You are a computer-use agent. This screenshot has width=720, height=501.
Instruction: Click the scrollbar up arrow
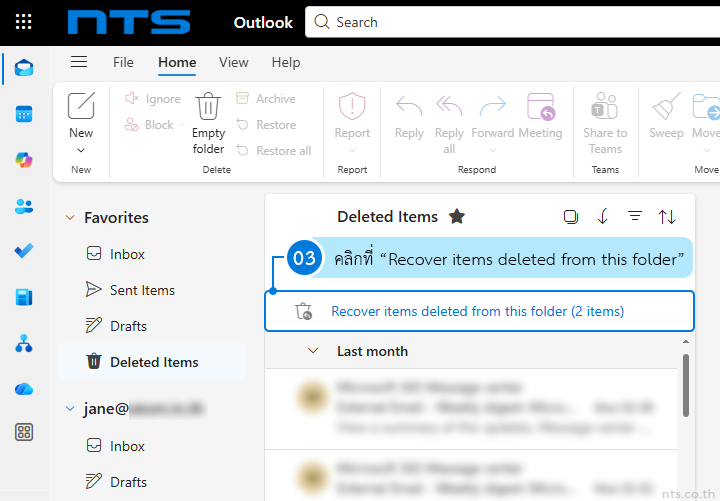[x=686, y=342]
